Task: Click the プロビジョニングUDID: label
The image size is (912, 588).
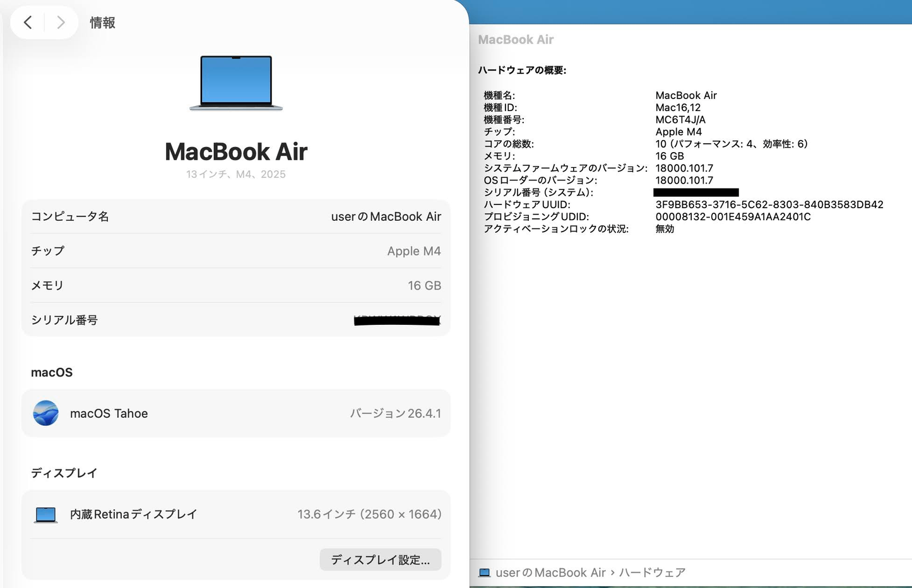Action: click(536, 216)
